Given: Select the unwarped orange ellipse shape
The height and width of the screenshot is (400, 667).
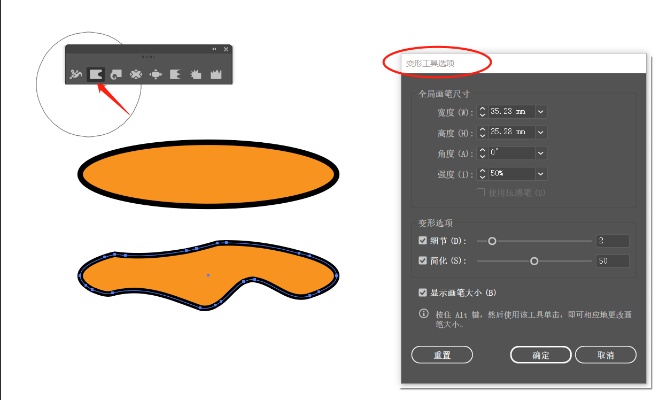Looking at the screenshot, I should (x=208, y=174).
